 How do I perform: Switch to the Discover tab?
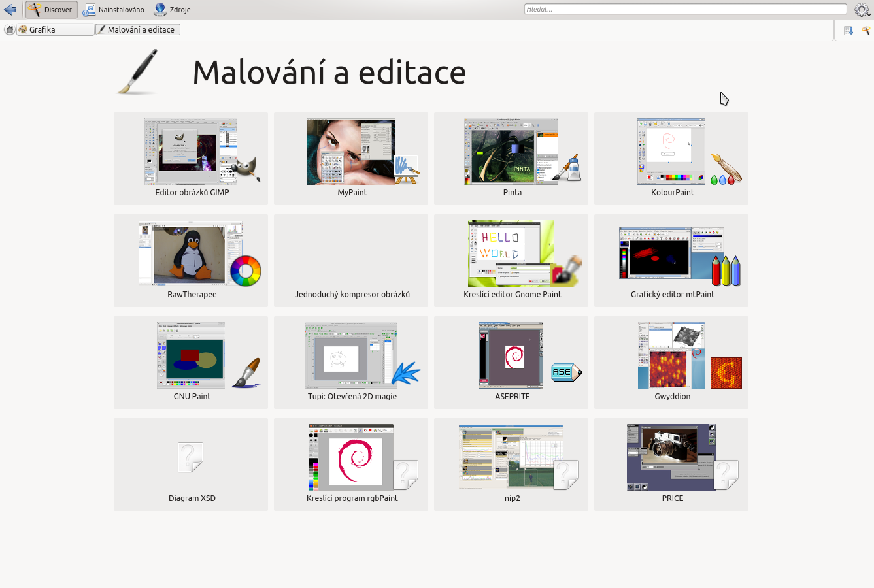click(x=51, y=10)
